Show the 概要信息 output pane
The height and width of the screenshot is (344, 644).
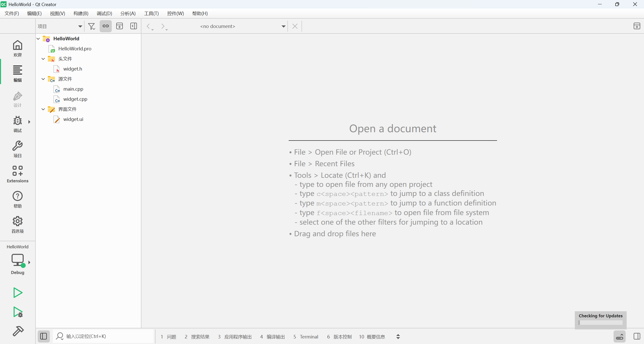point(372,337)
